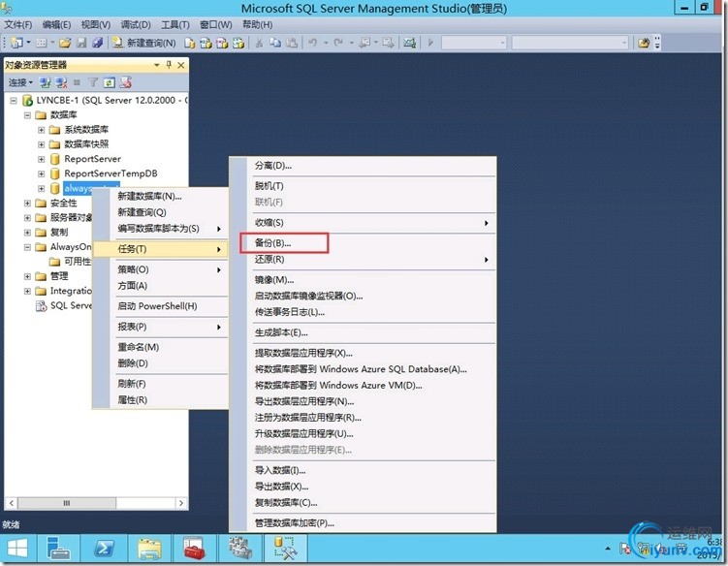Click the Analysis Services XMLA Query icon
Viewport: 728px width, 566px height.
238,43
